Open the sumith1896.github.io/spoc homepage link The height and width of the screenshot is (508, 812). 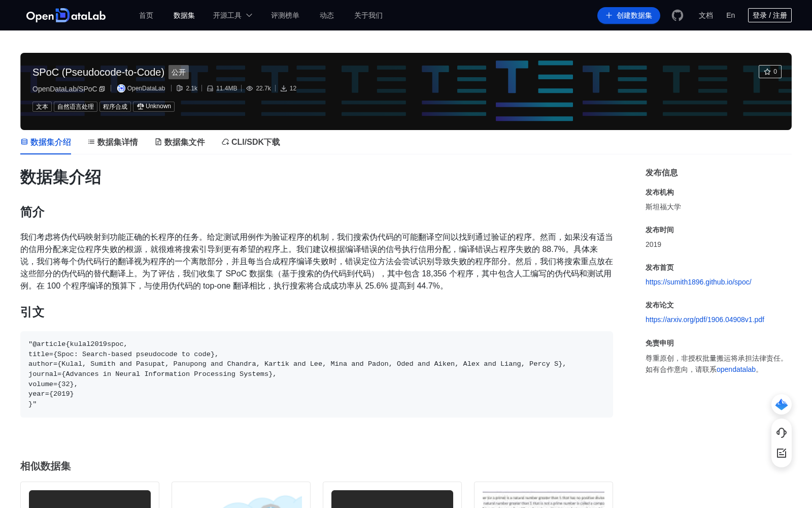click(698, 282)
